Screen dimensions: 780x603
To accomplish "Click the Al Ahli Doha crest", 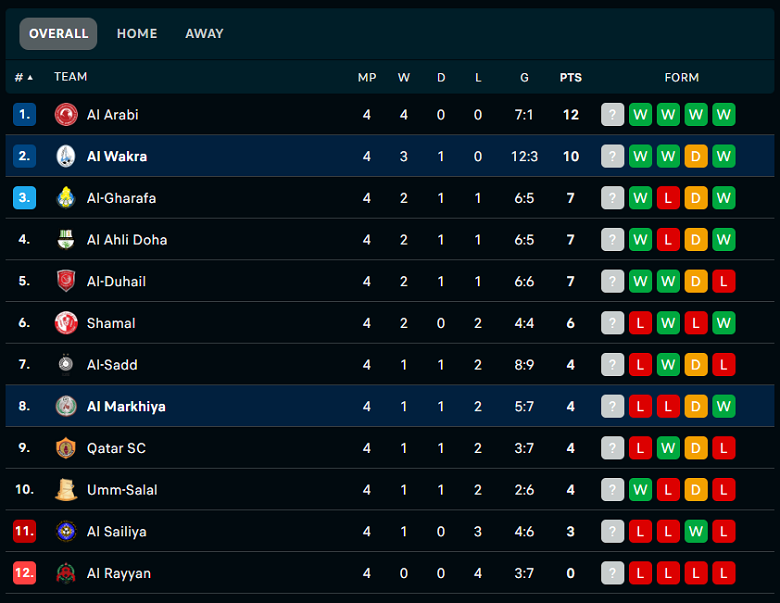I will coord(66,239).
